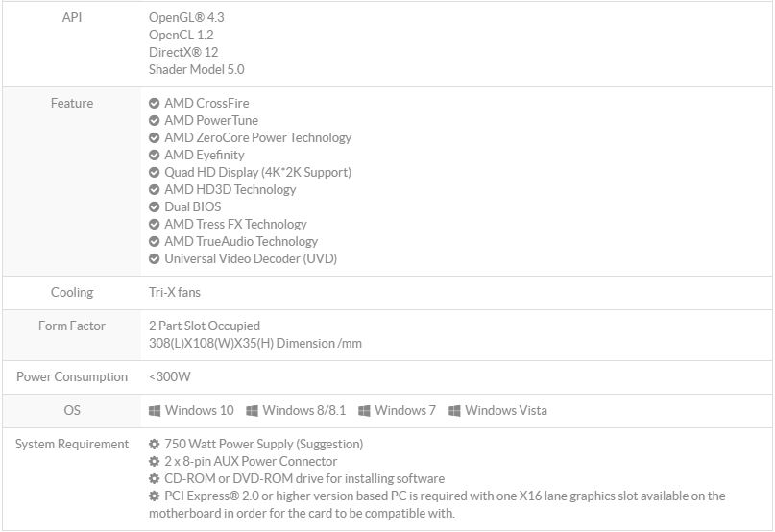Click the DirectX 12 API line
This screenshot has width=775, height=532.
click(183, 52)
